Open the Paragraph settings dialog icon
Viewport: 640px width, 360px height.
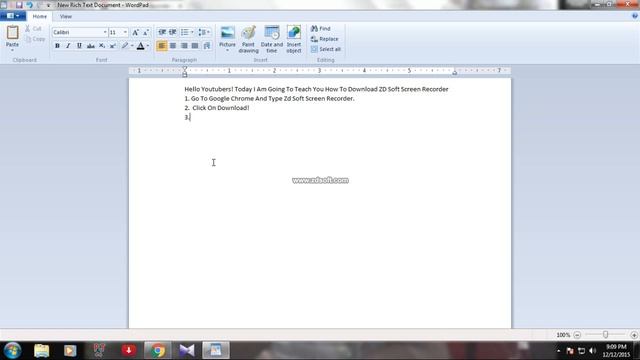click(x=207, y=46)
